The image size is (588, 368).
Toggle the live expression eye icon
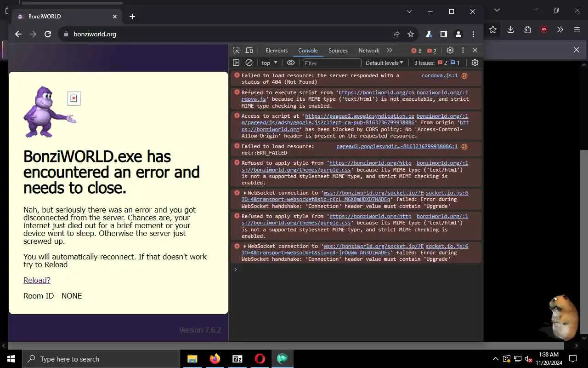coord(291,63)
